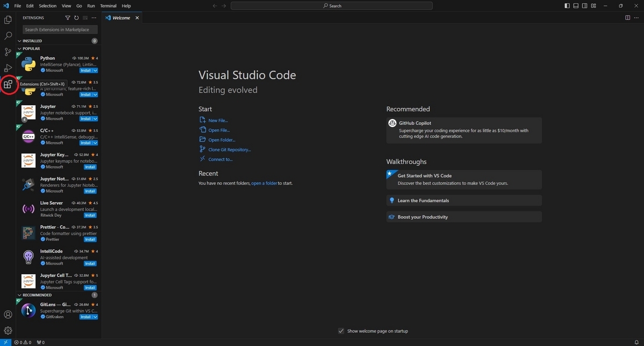The image size is (644, 346).
Task: Open the Search view in the activity bar
Action: [8, 36]
